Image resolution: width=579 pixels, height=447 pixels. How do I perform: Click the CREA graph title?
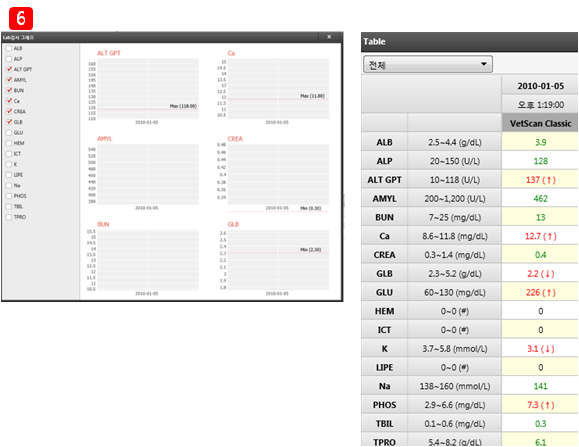pos(235,139)
